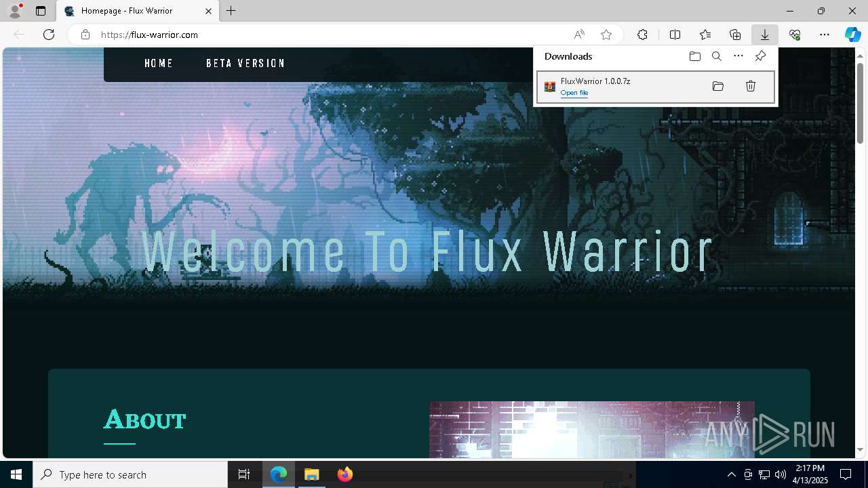Viewport: 868px width, 488px height.
Task: Open Browser essentials icon
Action: click(795, 35)
